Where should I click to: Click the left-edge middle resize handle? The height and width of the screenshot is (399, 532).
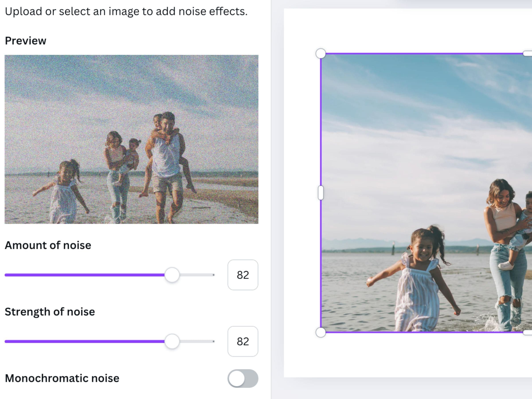[321, 193]
